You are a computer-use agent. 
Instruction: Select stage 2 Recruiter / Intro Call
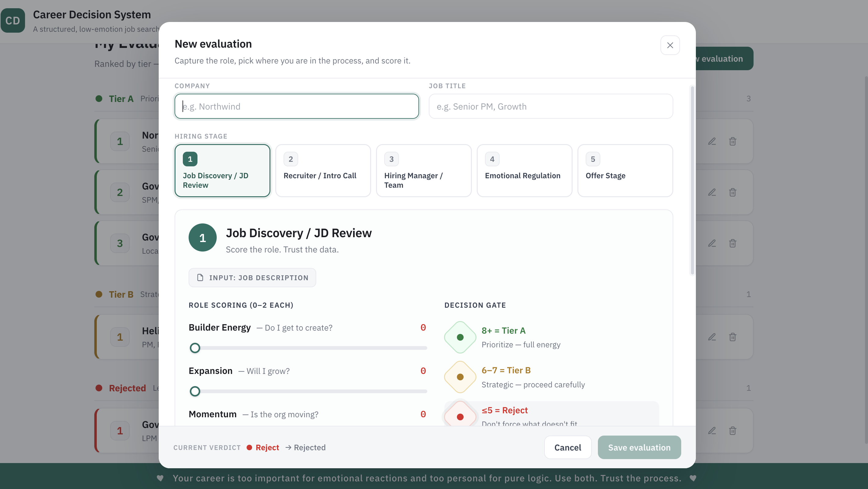[323, 171]
